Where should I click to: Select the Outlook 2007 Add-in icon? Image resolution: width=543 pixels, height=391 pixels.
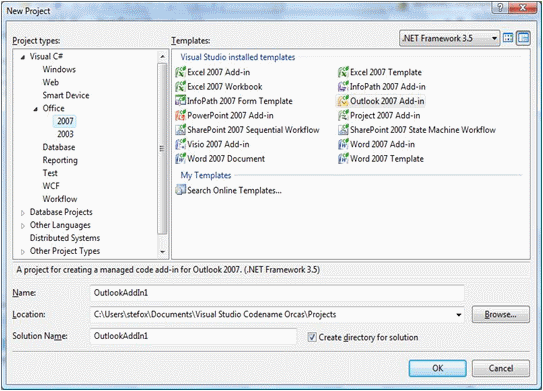[x=343, y=101]
